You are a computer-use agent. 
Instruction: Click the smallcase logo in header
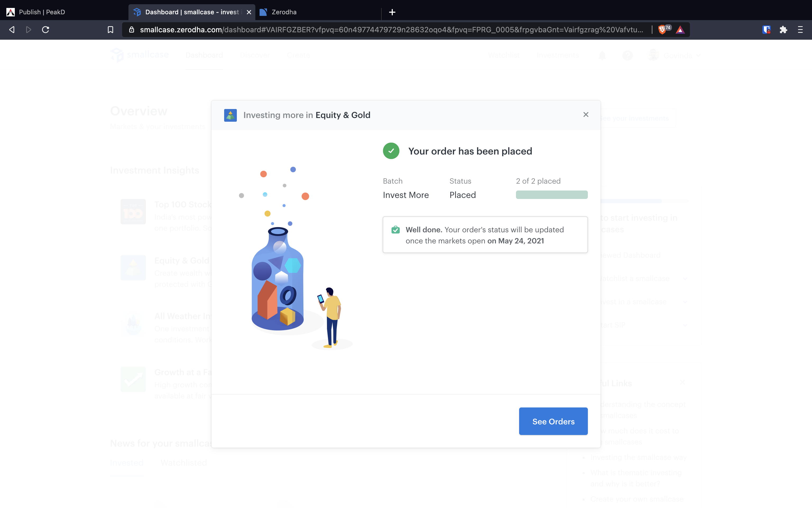(140, 55)
